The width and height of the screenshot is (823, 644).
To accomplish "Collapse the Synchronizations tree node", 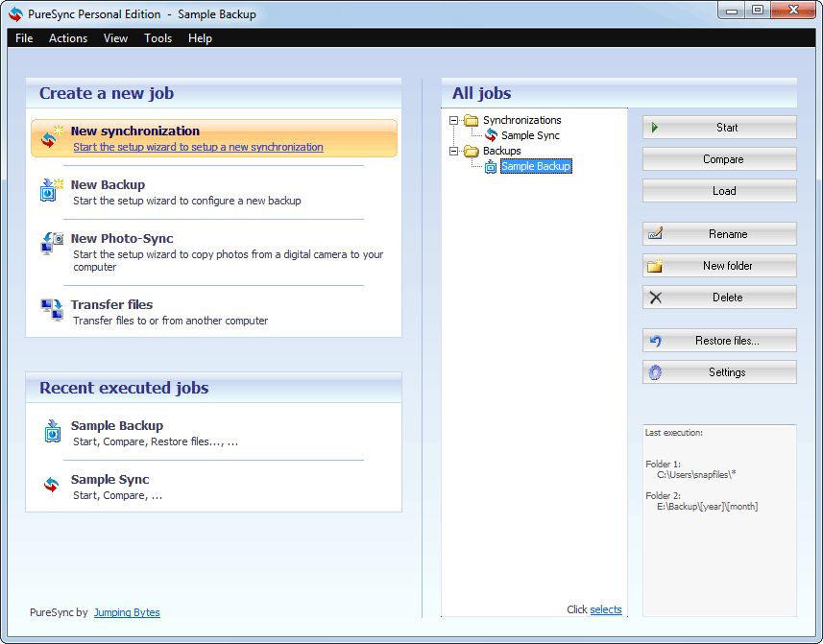I will tap(454, 120).
